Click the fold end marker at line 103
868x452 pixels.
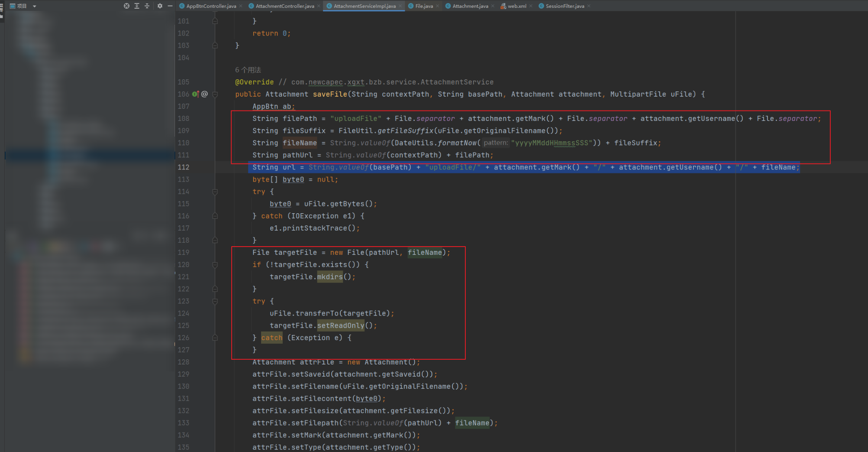(215, 46)
